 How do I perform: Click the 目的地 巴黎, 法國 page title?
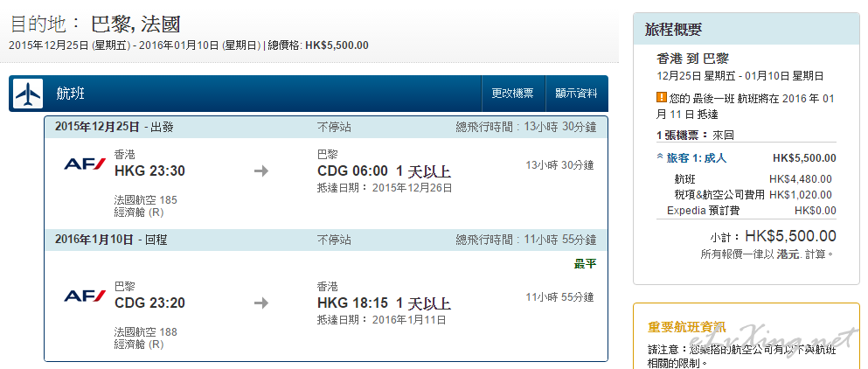[x=96, y=24]
